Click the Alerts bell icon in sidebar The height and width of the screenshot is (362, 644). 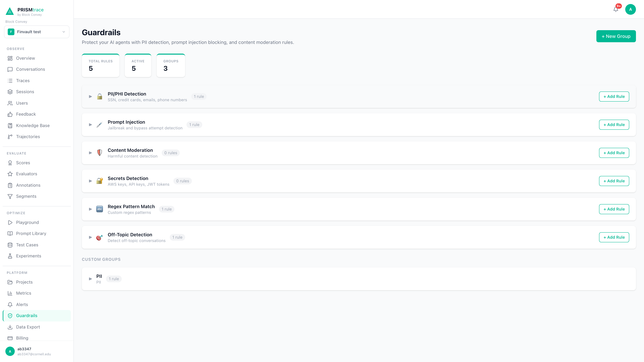[10, 305]
